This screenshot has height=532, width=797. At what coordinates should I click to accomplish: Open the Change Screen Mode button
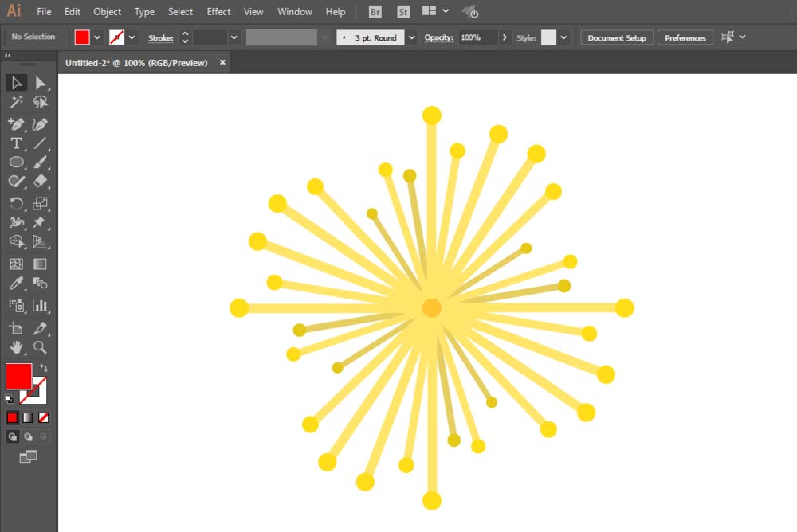click(28, 456)
